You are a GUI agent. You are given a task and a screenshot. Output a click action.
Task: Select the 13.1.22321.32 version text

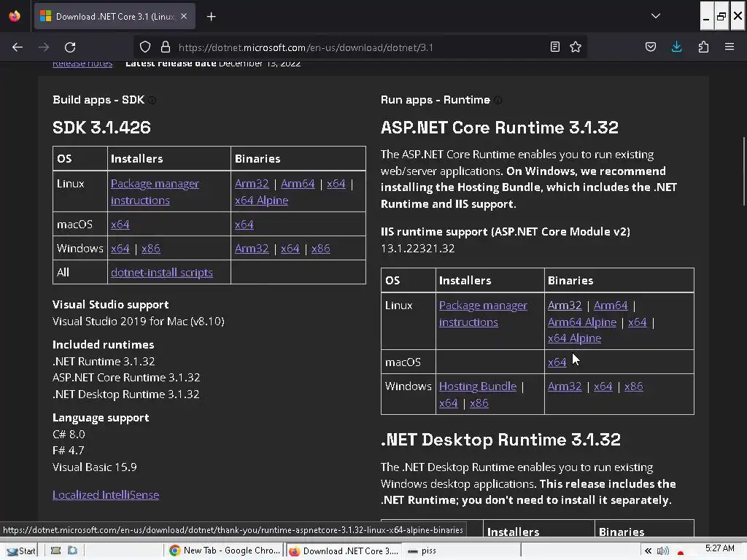417,249
